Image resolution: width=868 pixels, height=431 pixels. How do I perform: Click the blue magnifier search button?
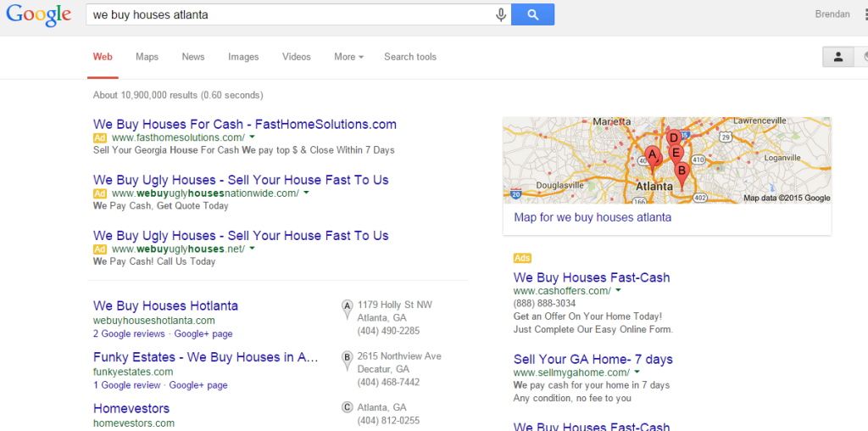532,15
